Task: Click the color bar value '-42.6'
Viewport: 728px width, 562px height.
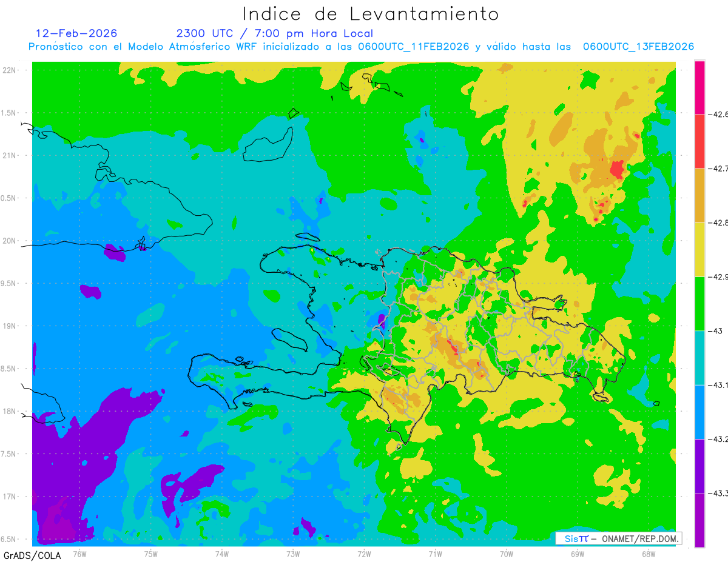Action: [x=718, y=114]
